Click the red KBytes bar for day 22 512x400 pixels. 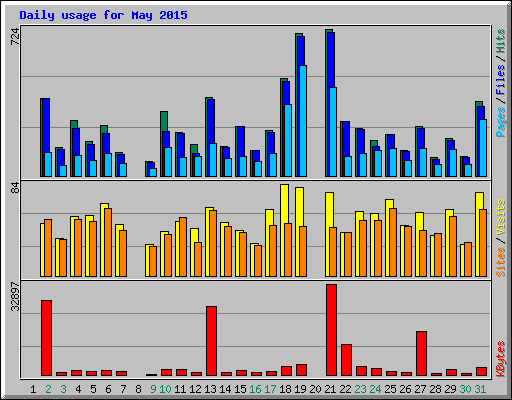point(346,360)
